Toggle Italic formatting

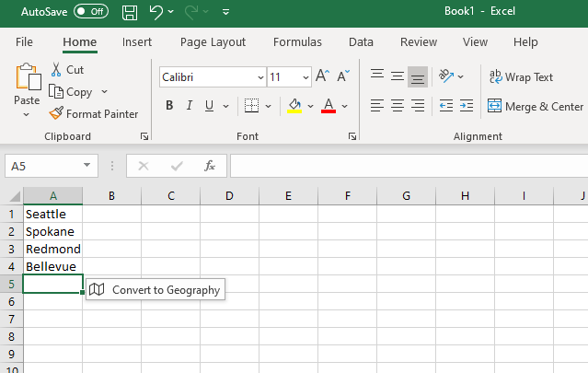190,106
